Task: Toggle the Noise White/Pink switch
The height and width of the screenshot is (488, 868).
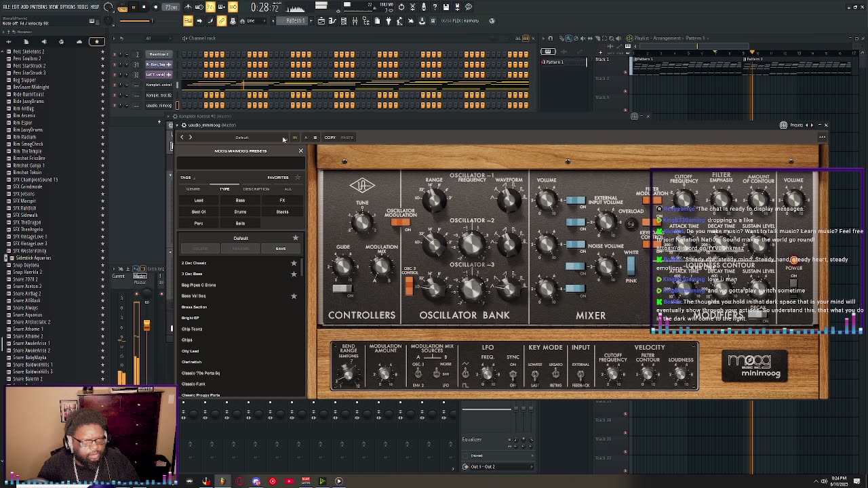Action: pyautogui.click(x=631, y=266)
